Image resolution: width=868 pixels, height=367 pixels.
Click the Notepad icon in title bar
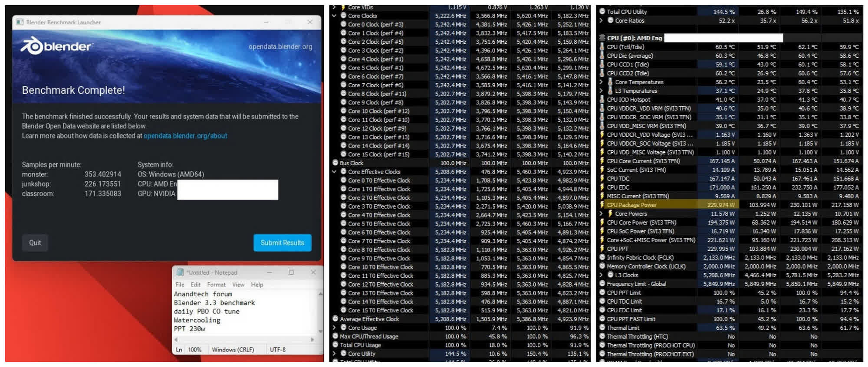pos(180,272)
